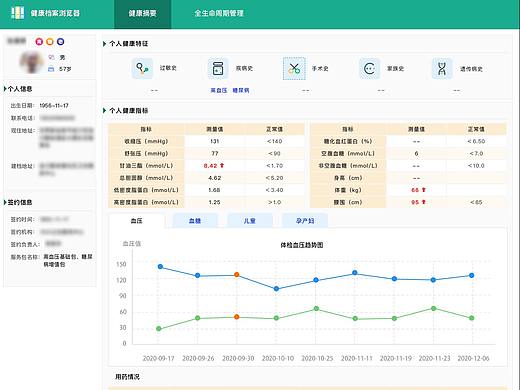
Task: Open the 遗传病史 DNA icon
Action: tap(442, 69)
